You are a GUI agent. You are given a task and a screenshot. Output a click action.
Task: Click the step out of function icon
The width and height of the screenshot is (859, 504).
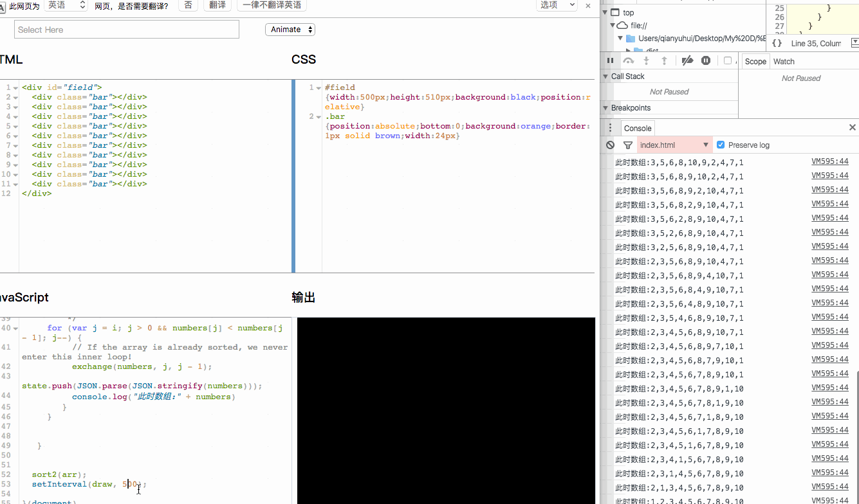click(665, 60)
